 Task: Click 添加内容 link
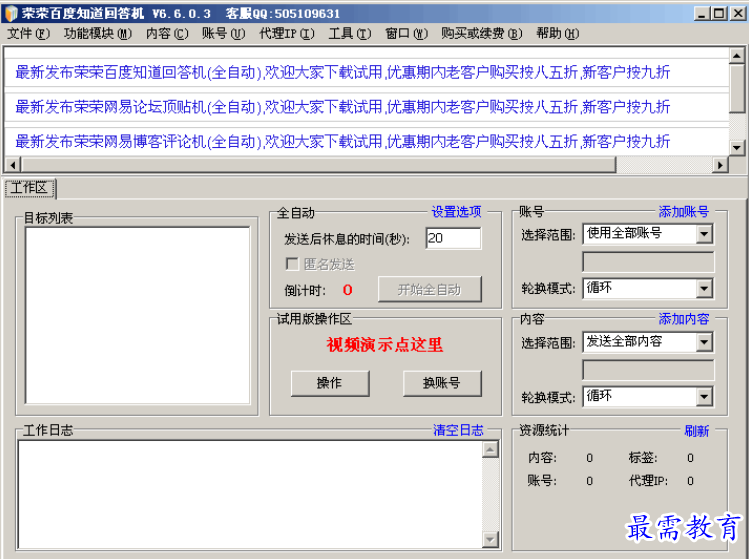684,319
